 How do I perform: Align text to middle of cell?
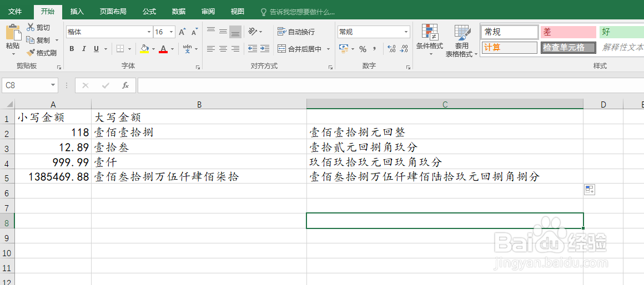pyautogui.click(x=223, y=31)
